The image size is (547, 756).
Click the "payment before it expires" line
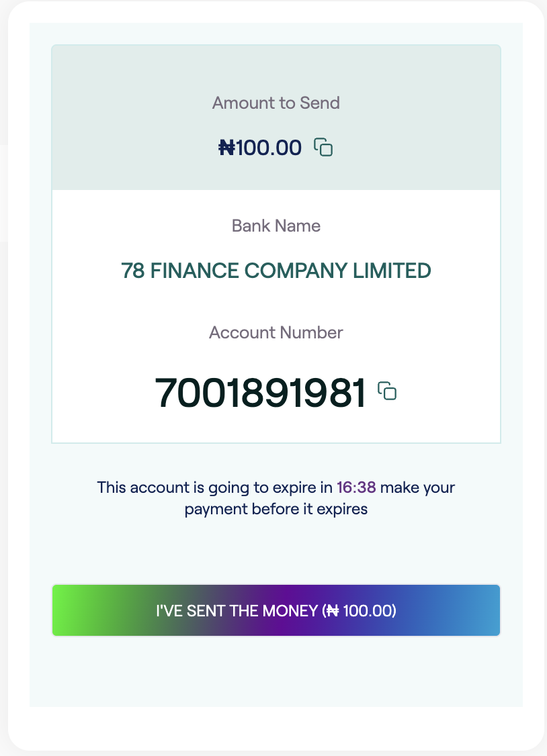[x=276, y=509]
